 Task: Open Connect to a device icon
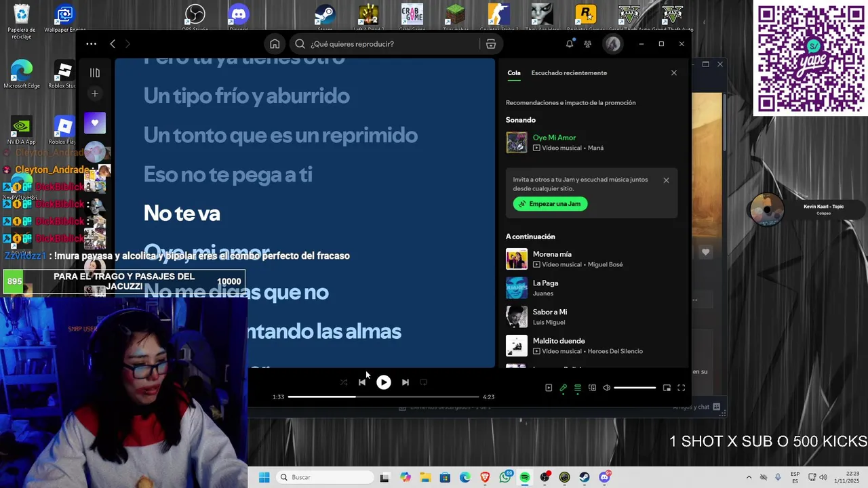[592, 388]
